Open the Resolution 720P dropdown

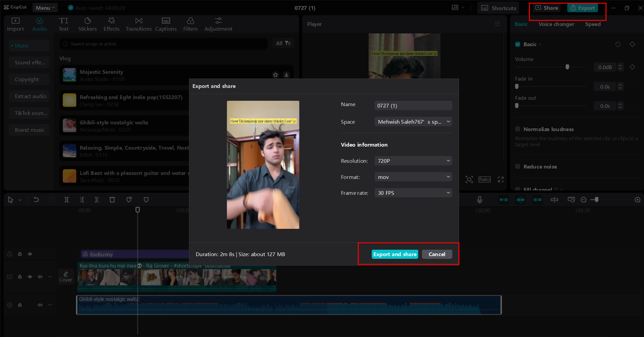point(414,161)
